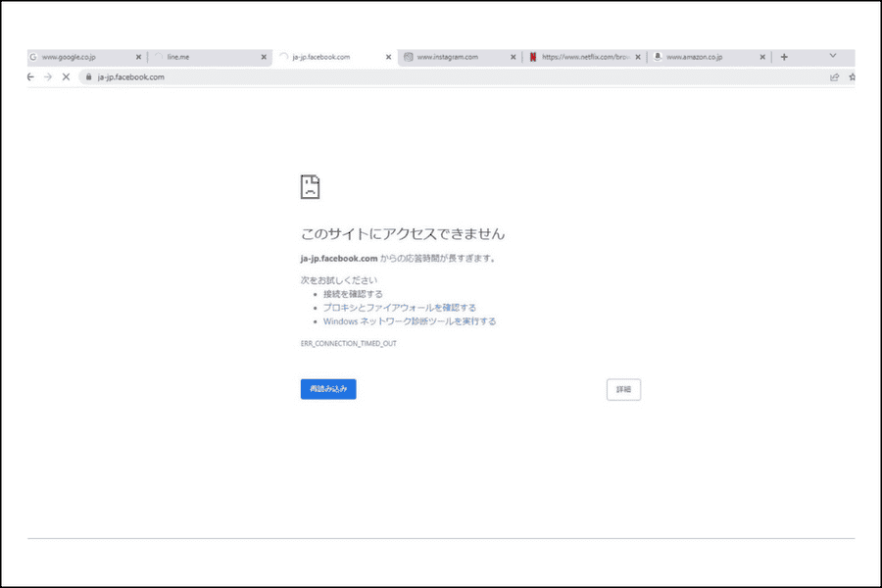This screenshot has width=882, height=588.
Task: Click the 接続を確認する bullet text
Action: click(x=353, y=294)
